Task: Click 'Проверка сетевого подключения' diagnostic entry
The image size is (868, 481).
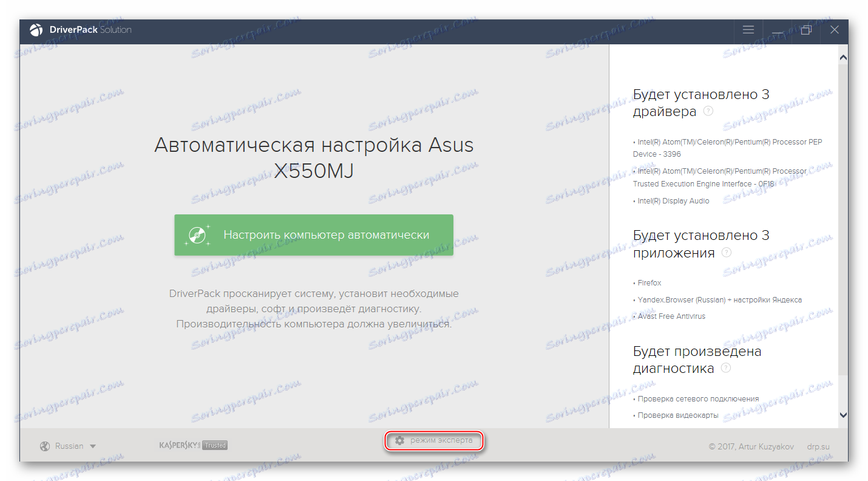Action: (x=696, y=399)
